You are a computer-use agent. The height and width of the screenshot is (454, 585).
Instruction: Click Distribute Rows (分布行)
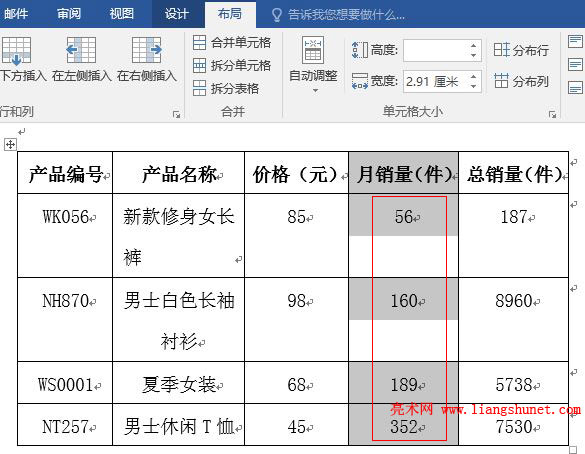[x=521, y=50]
